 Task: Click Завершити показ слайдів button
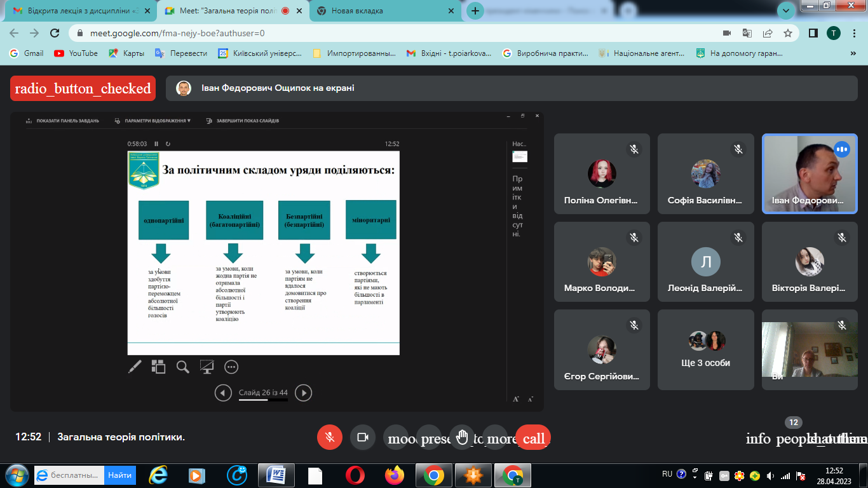243,121
